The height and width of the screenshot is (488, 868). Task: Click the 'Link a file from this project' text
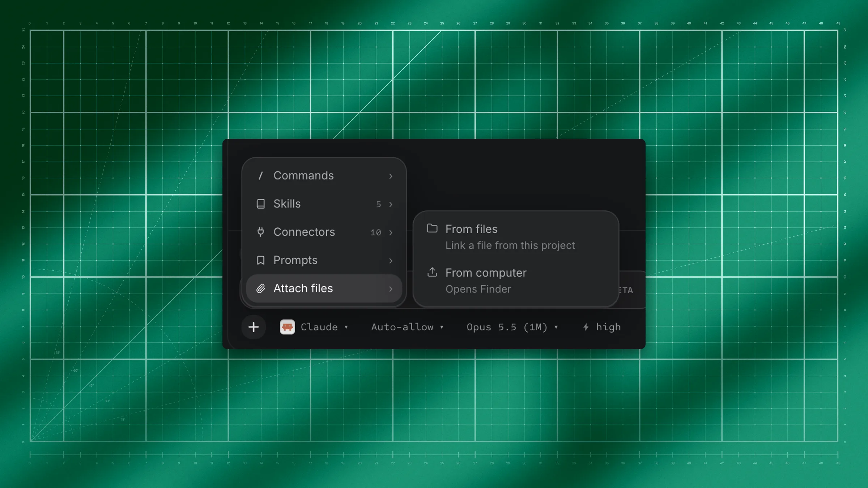tap(510, 245)
